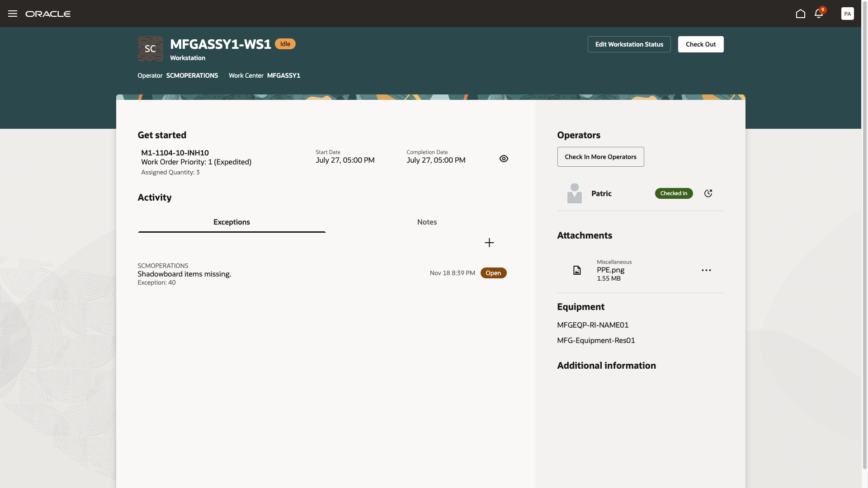Click the Start Date July 27 value
Screen dimensions: 868x488
click(345, 160)
